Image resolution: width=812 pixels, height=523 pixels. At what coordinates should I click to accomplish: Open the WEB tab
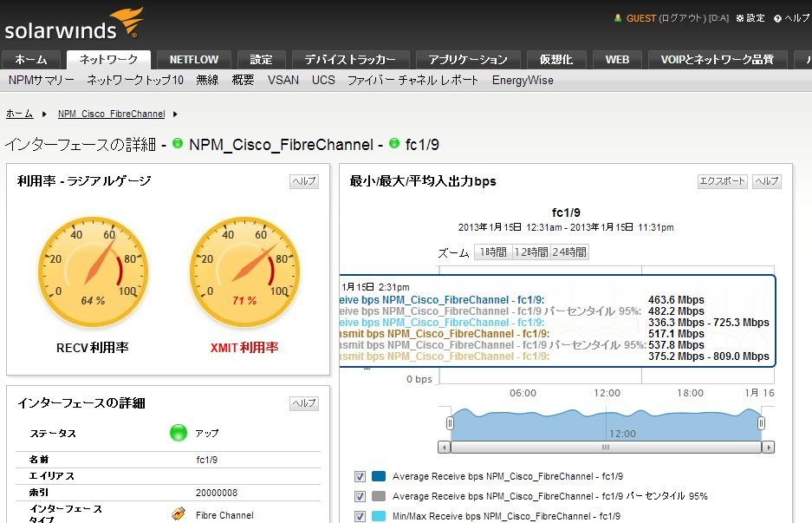click(617, 60)
